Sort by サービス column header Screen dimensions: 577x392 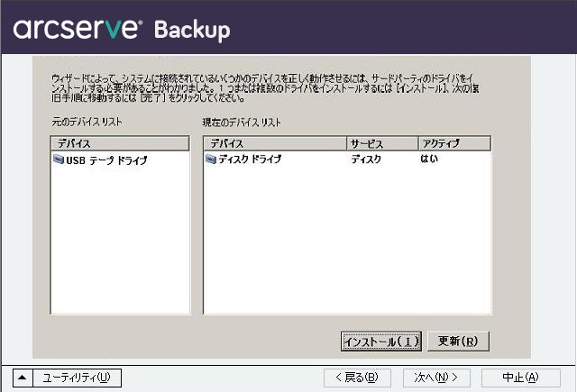[382, 143]
